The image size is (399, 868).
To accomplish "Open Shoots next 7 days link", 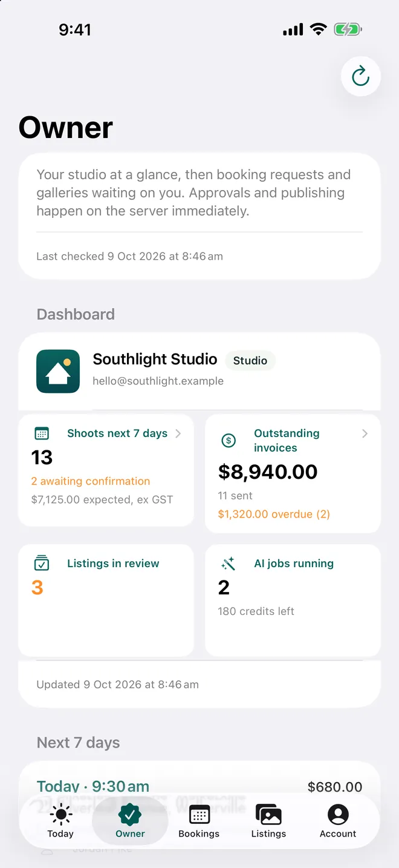I will coord(117,433).
